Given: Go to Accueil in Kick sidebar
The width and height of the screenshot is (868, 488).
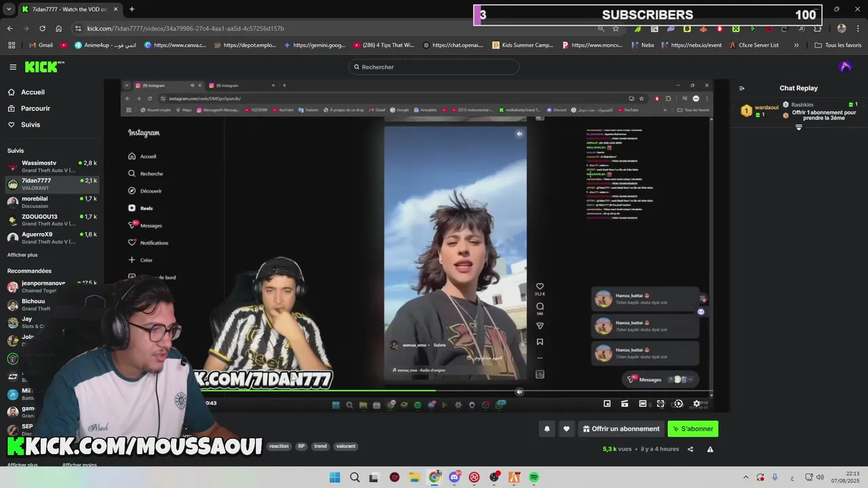Looking at the screenshot, I should tap(26, 92).
